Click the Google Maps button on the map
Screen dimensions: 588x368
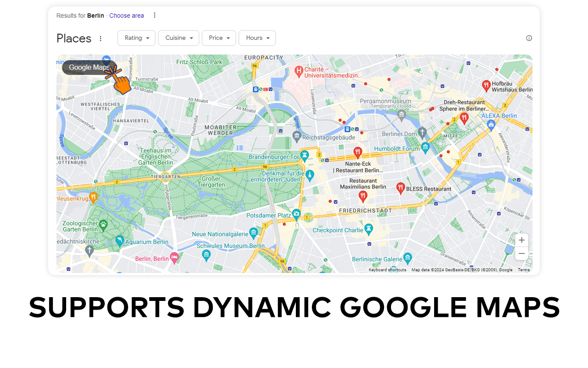pos(89,68)
